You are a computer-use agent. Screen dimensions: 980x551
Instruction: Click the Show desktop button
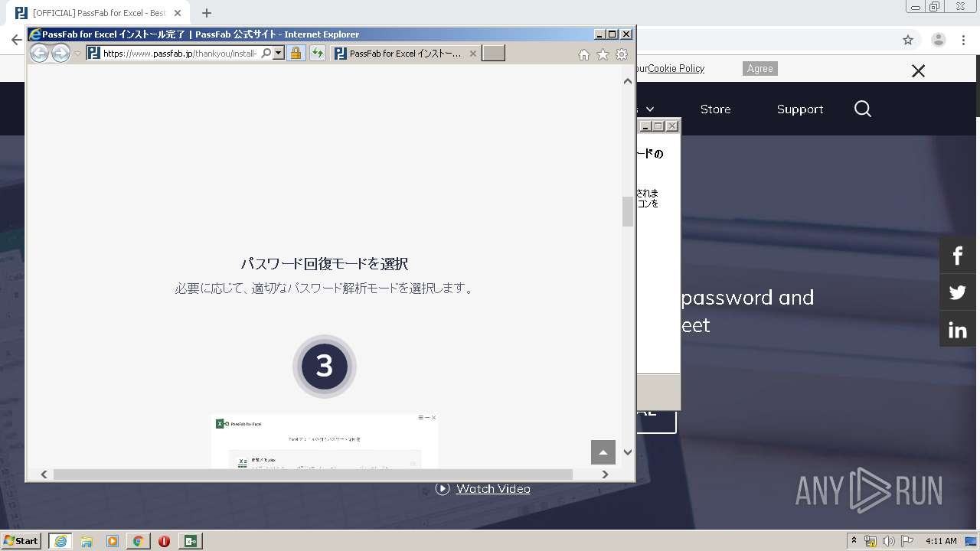tap(972, 541)
